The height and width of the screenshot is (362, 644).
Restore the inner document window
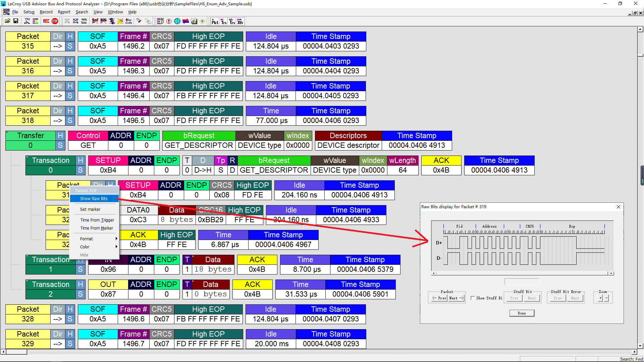point(635,13)
